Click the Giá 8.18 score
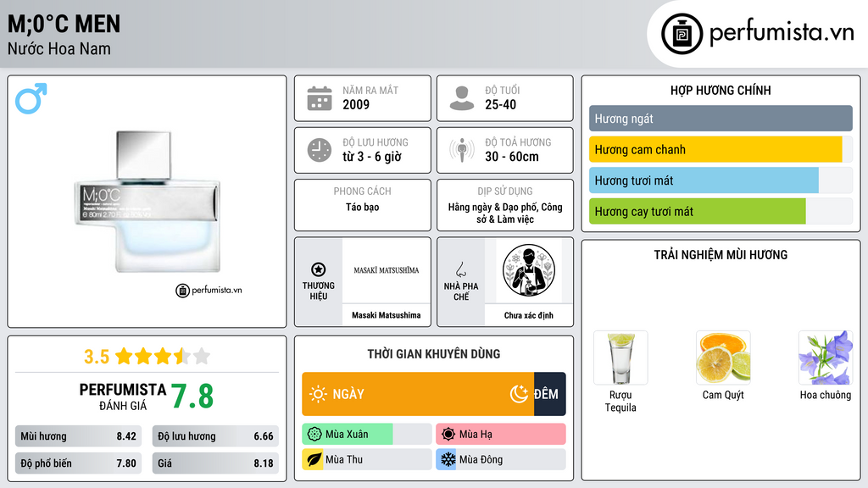Image resolution: width=868 pixels, height=488 pixels. point(215,463)
